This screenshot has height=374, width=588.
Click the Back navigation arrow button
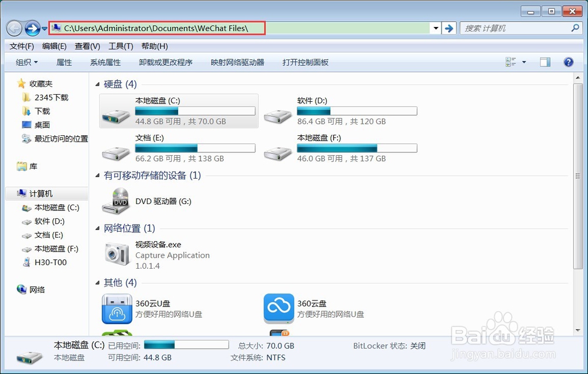pos(14,28)
